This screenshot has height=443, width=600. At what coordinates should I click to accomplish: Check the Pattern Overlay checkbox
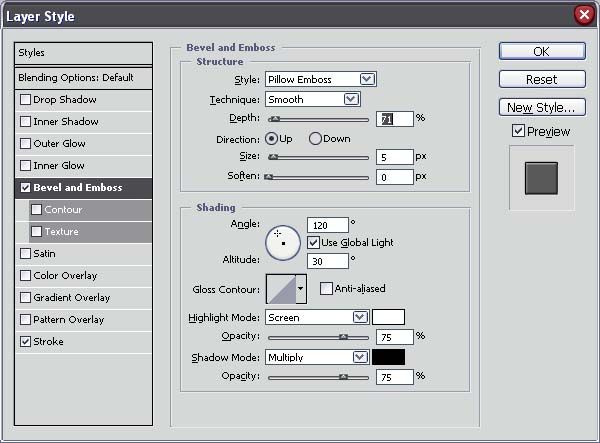pyautogui.click(x=25, y=319)
